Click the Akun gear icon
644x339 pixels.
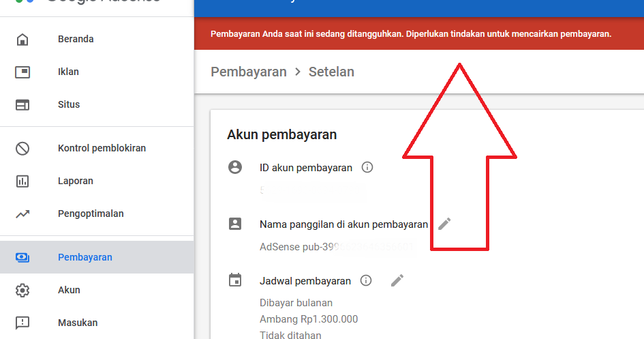[22, 290]
